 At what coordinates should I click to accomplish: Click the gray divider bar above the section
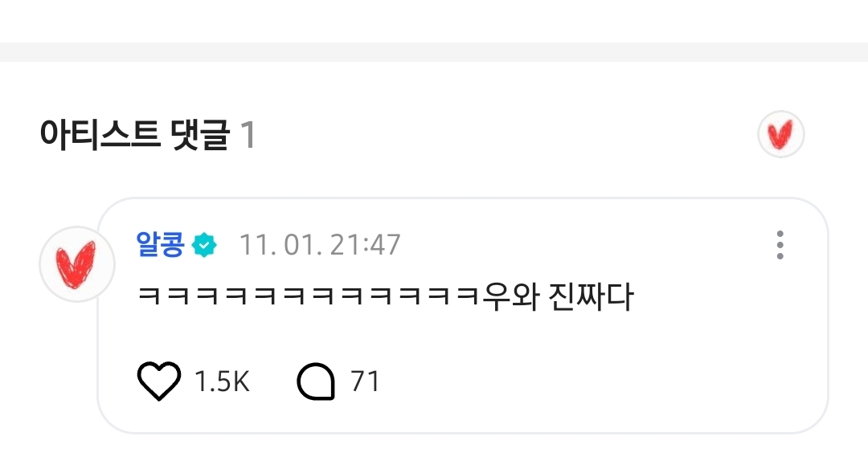[434, 52]
